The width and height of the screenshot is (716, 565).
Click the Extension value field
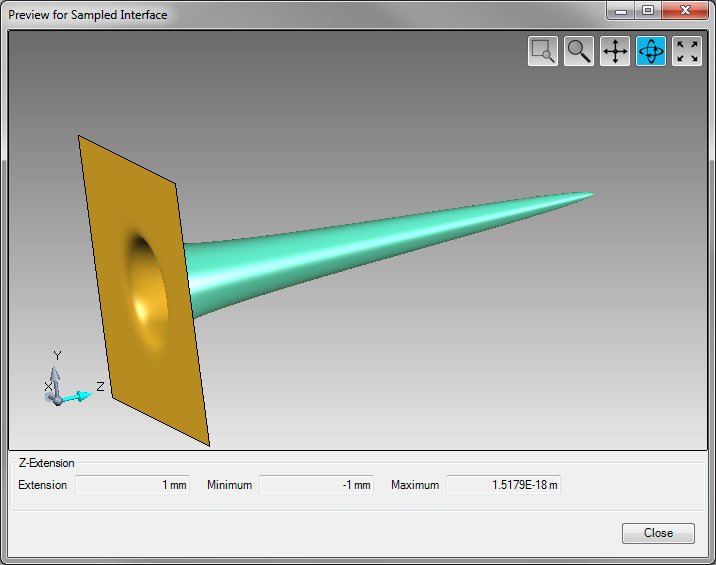pyautogui.click(x=132, y=485)
